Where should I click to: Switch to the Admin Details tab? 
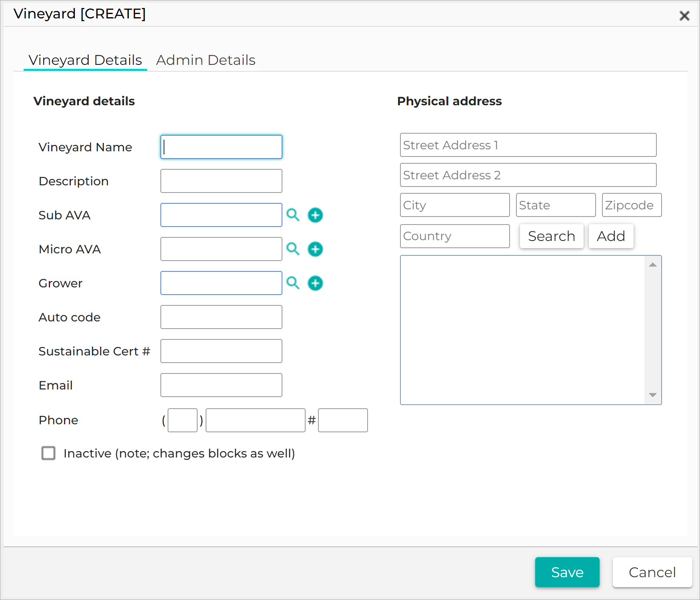(x=206, y=60)
